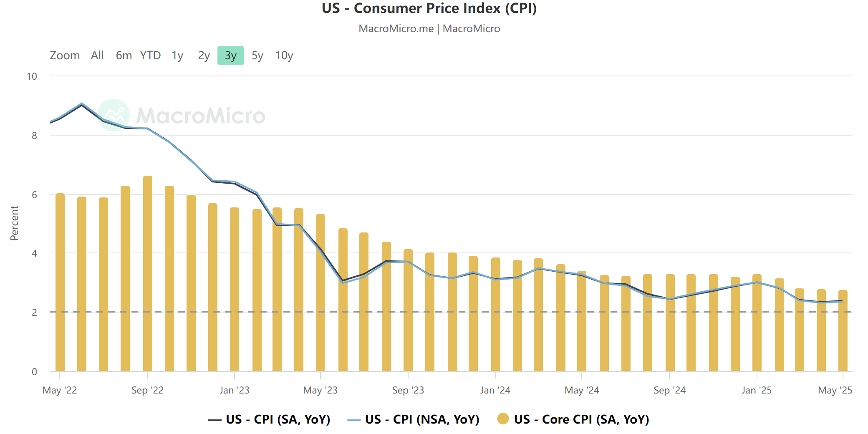This screenshot has width=868, height=434.
Task: Select the 2y zoom option
Action: click(x=204, y=56)
